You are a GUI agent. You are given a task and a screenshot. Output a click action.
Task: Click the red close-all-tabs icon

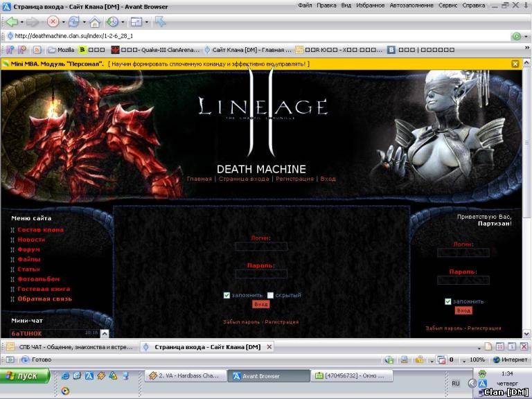click(x=524, y=346)
